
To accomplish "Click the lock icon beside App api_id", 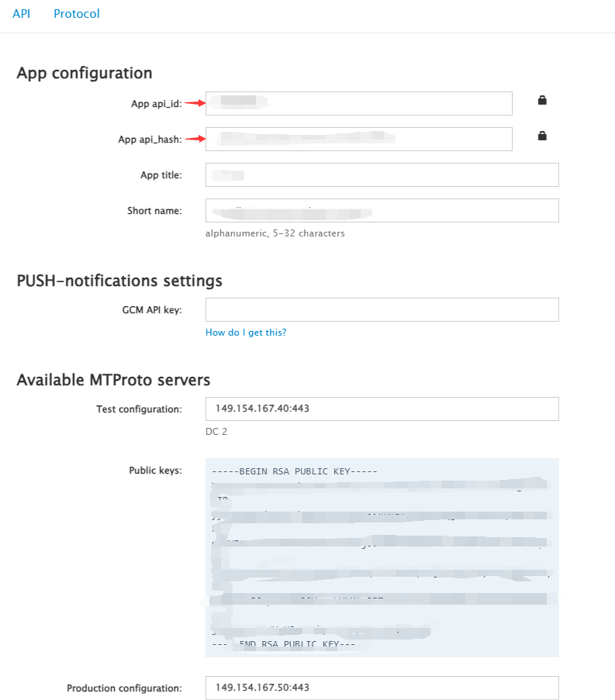I will (x=542, y=100).
